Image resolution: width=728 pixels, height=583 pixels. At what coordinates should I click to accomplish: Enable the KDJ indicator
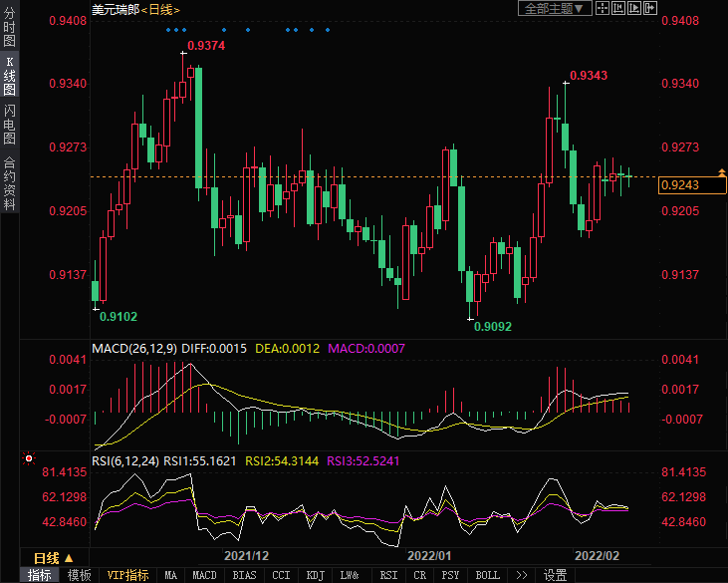[x=315, y=575]
